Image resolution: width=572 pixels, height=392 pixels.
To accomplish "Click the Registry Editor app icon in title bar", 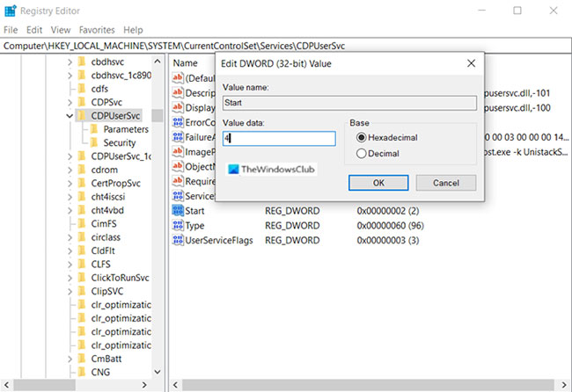I will click(x=11, y=11).
